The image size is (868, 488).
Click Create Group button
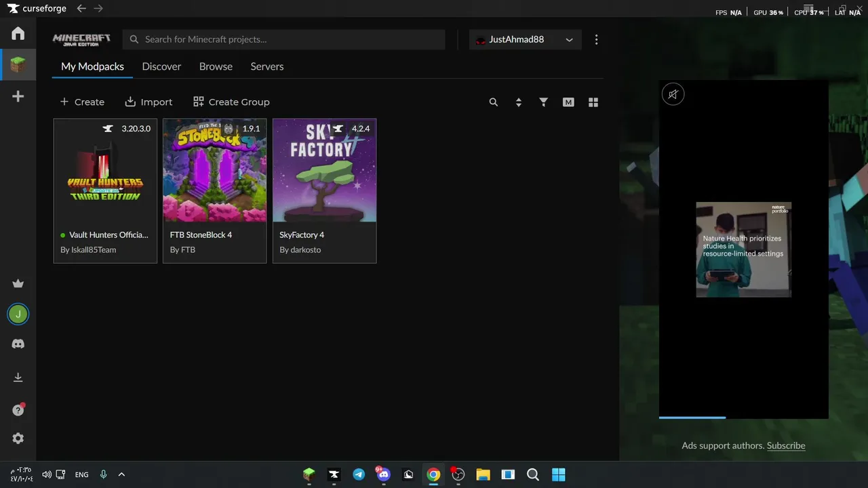pos(231,102)
